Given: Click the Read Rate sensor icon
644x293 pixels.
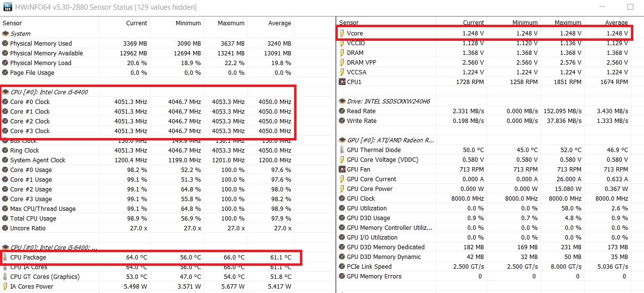Looking at the screenshot, I should point(342,111).
